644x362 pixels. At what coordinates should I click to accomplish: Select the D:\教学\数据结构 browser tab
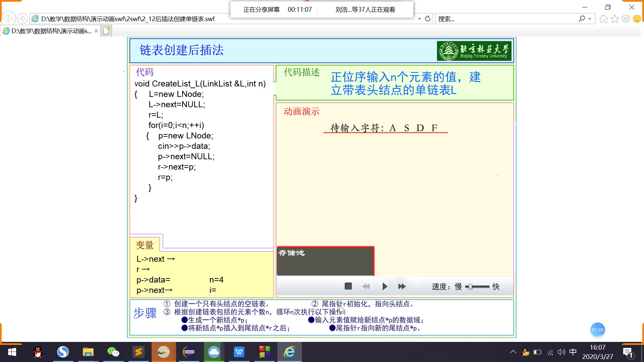[50, 31]
